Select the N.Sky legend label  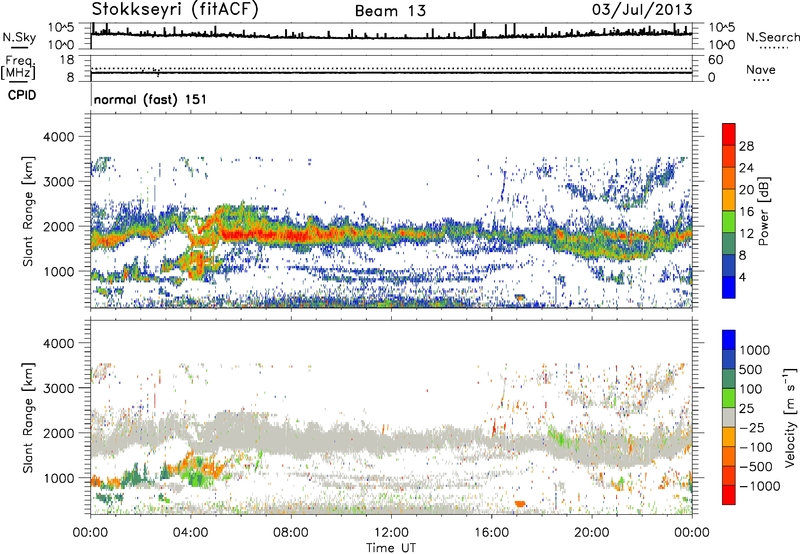19,37
